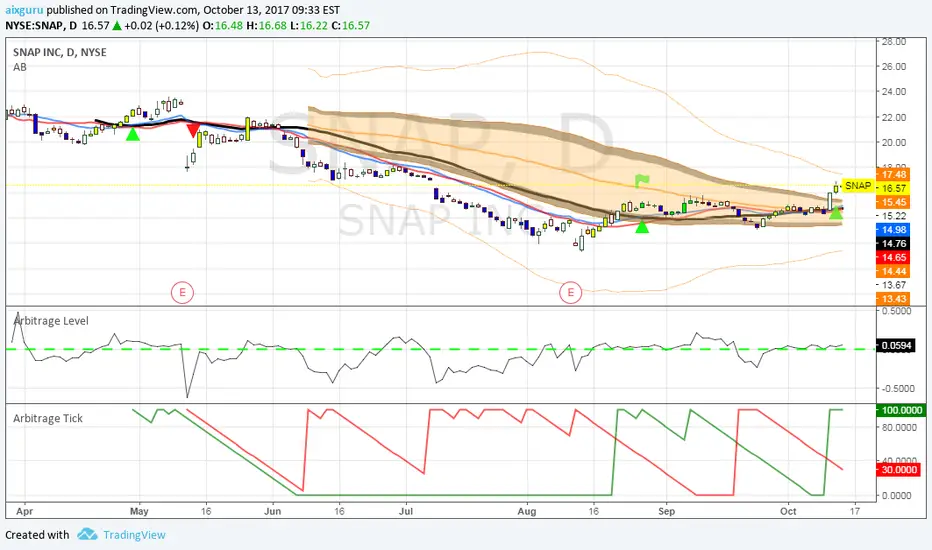Open the May earnings E marker
The image size is (932, 550).
point(182,293)
